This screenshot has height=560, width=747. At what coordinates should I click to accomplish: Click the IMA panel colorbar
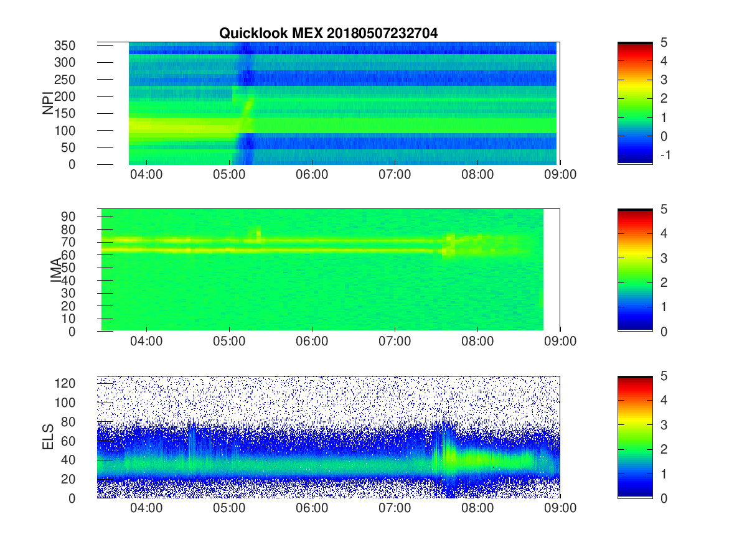click(x=635, y=270)
